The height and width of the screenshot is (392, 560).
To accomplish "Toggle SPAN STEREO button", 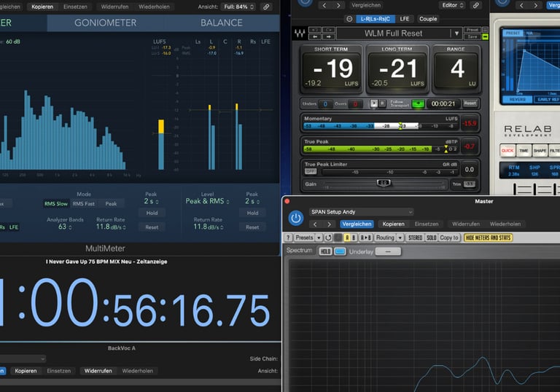I will pyautogui.click(x=416, y=238).
